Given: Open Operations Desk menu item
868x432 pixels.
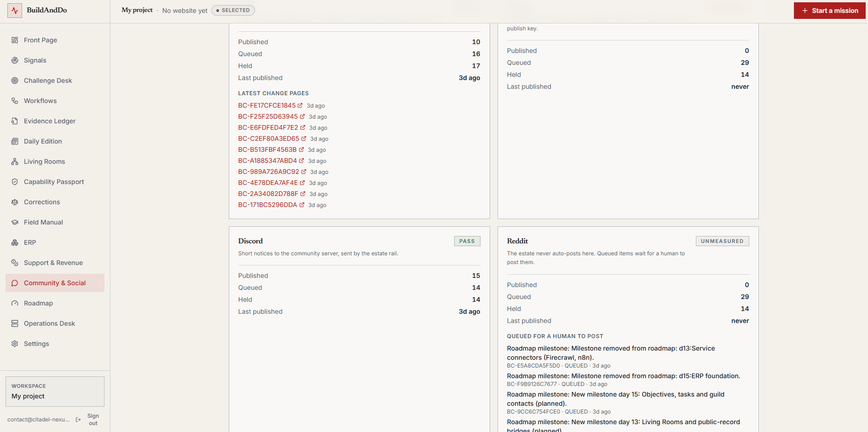Looking at the screenshot, I should (55, 323).
